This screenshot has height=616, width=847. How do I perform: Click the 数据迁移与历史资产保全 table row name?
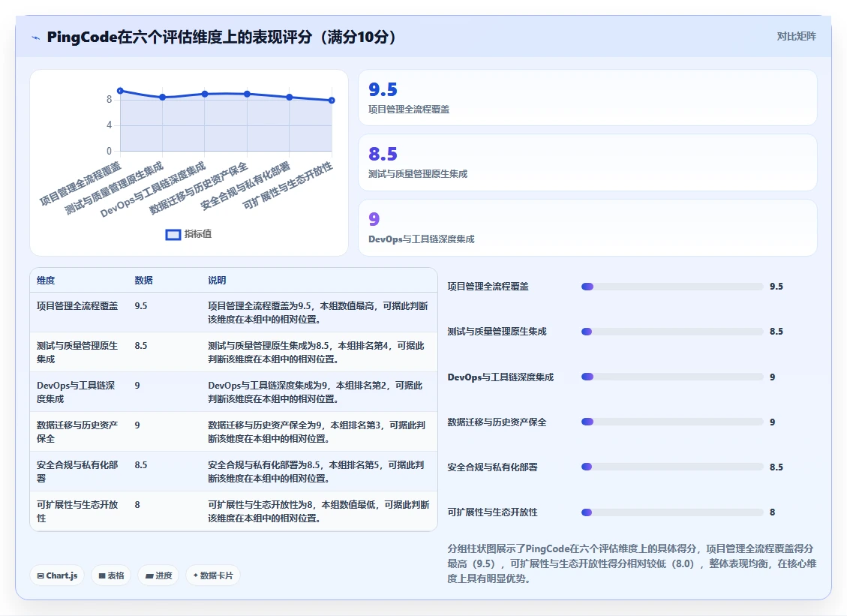77,431
